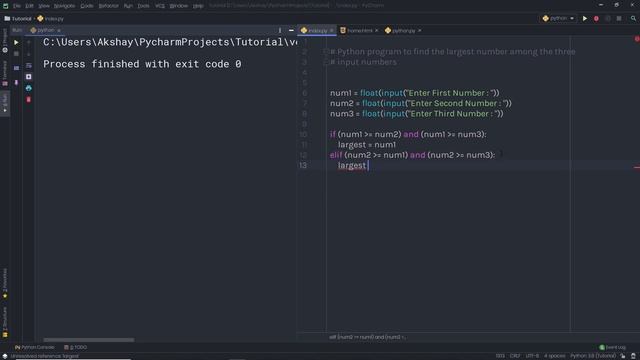This screenshot has width=640, height=360.
Task: Open the Python interpreter selector in the status bar
Action: coord(593,356)
